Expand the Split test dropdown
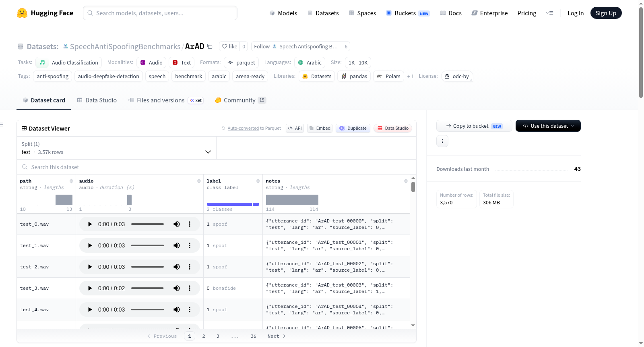Screen dimensions: 644x347 pyautogui.click(x=116, y=148)
